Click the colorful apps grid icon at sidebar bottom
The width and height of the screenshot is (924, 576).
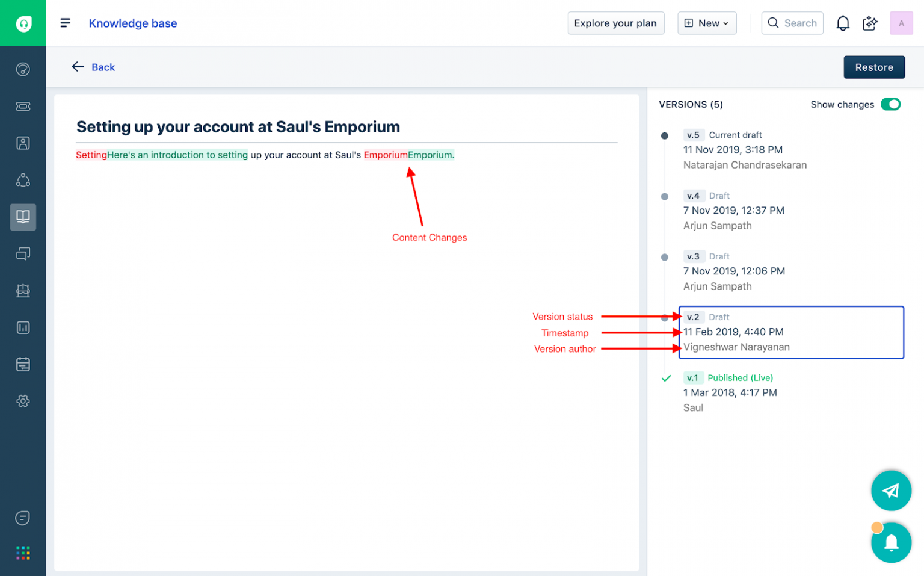[x=23, y=553]
